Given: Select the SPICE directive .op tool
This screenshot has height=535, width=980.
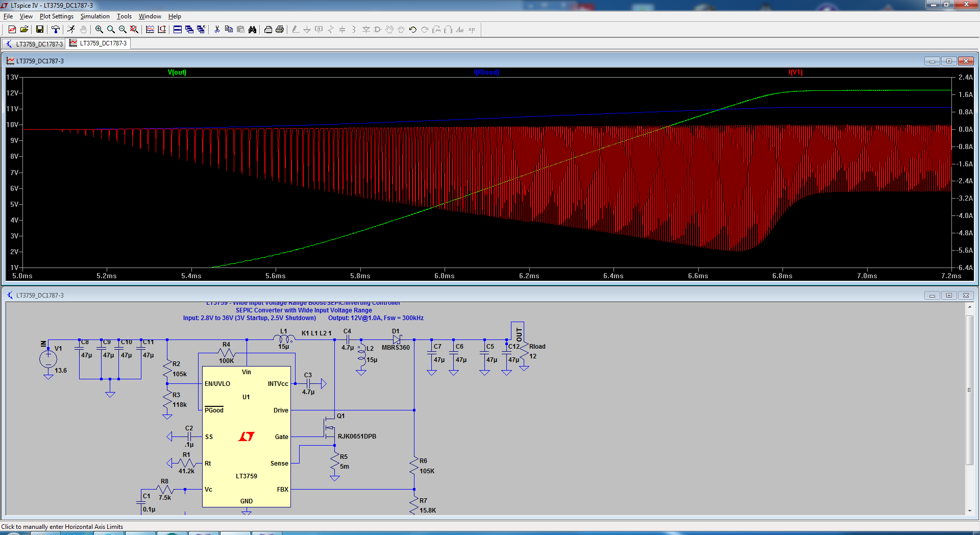Looking at the screenshot, I should (x=472, y=30).
